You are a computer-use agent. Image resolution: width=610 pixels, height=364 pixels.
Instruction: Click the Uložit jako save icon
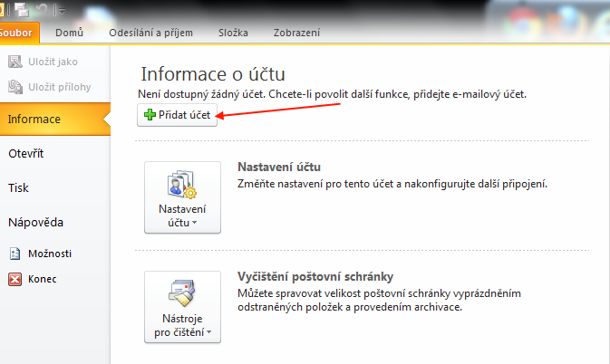(15, 62)
